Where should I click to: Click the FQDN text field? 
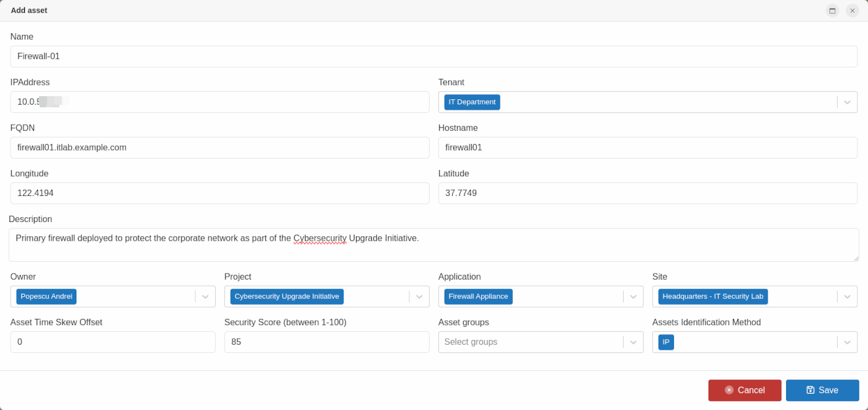(x=219, y=148)
